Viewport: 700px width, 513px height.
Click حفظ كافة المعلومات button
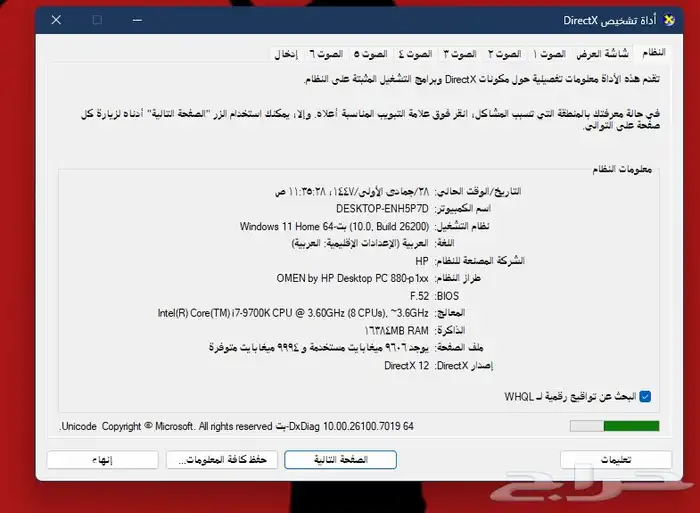point(222,460)
